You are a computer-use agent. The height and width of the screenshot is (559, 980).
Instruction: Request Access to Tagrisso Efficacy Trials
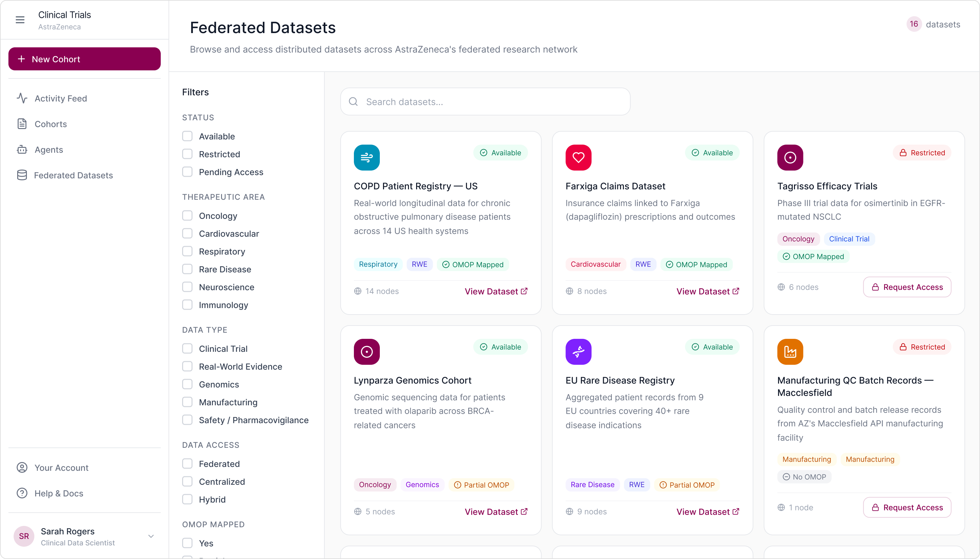907,287
